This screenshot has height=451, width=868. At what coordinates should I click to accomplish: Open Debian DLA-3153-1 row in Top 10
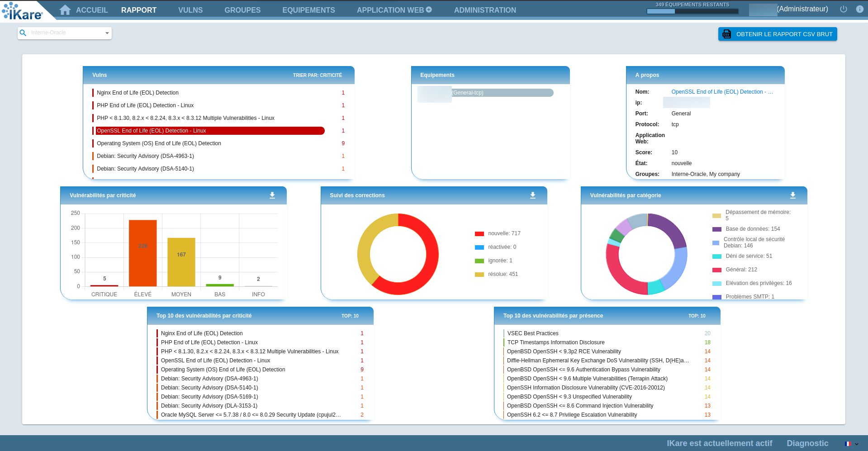(x=260, y=406)
